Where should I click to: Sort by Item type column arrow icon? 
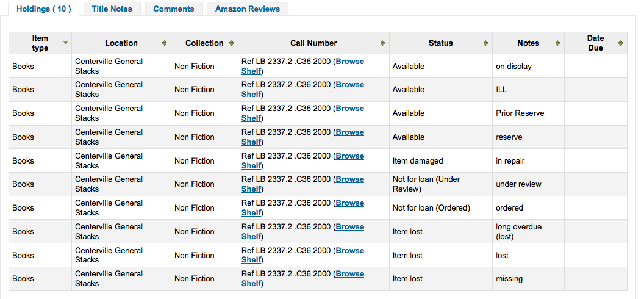pos(65,43)
